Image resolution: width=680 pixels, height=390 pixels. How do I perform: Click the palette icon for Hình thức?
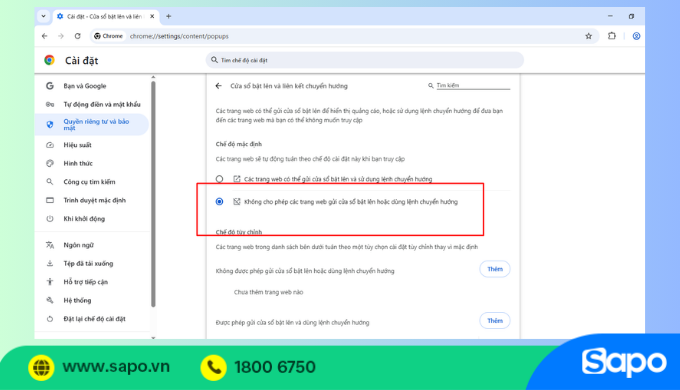point(50,163)
